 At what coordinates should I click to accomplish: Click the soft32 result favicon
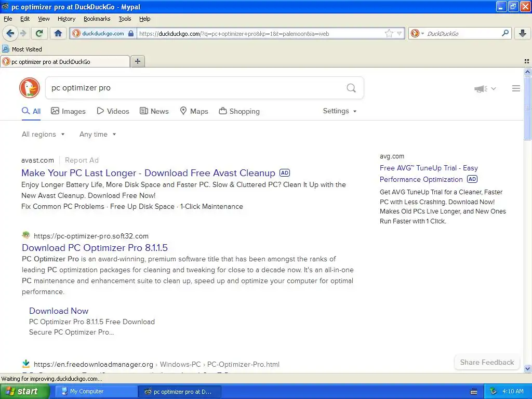point(26,235)
